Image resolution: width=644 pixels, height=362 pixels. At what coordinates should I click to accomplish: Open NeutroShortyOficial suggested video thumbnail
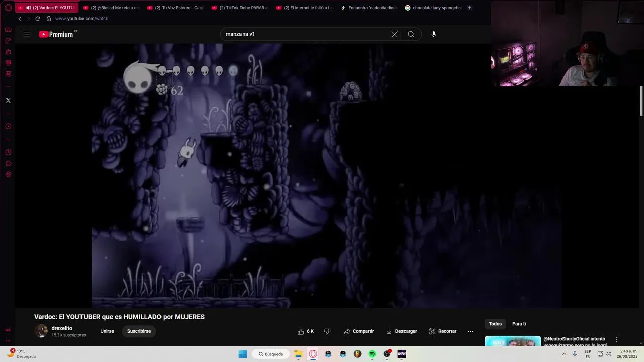(x=513, y=341)
